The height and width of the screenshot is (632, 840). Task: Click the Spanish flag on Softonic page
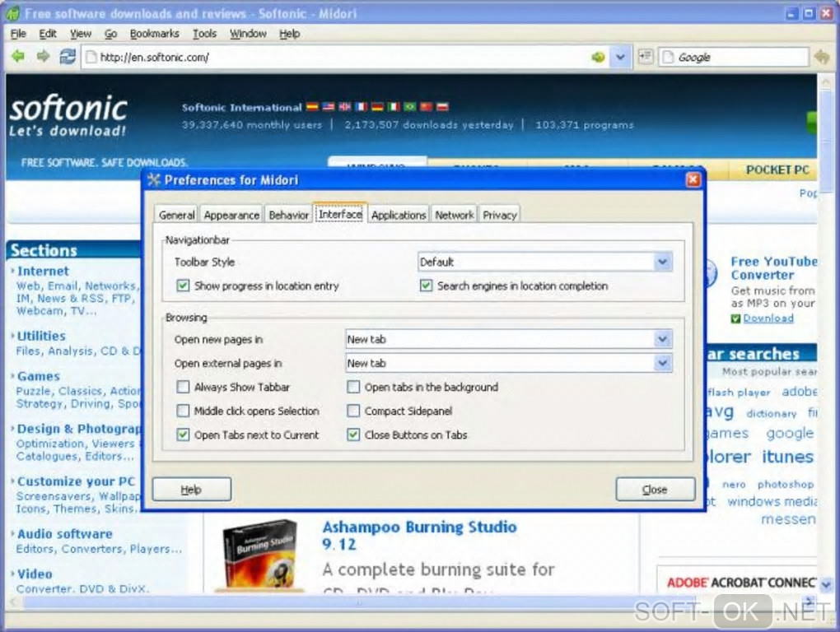[312, 107]
